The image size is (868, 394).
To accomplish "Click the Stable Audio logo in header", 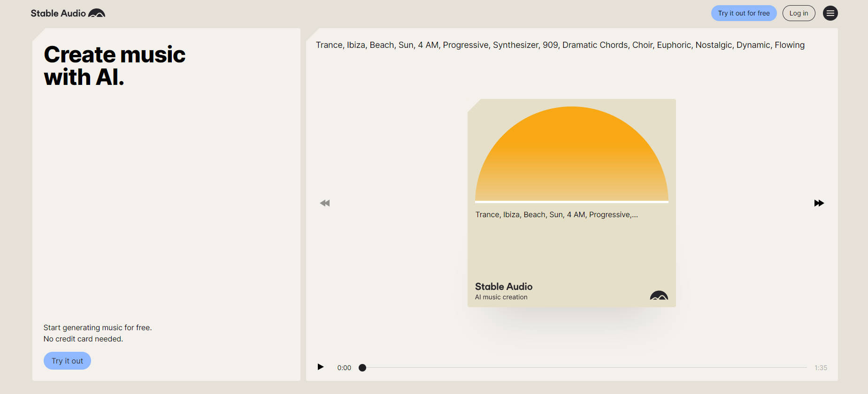I will click(68, 13).
